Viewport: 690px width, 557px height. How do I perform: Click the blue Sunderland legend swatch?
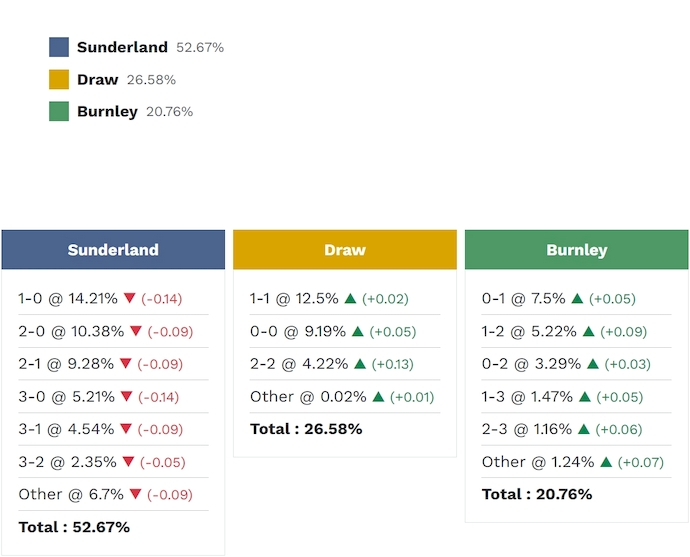(59, 47)
